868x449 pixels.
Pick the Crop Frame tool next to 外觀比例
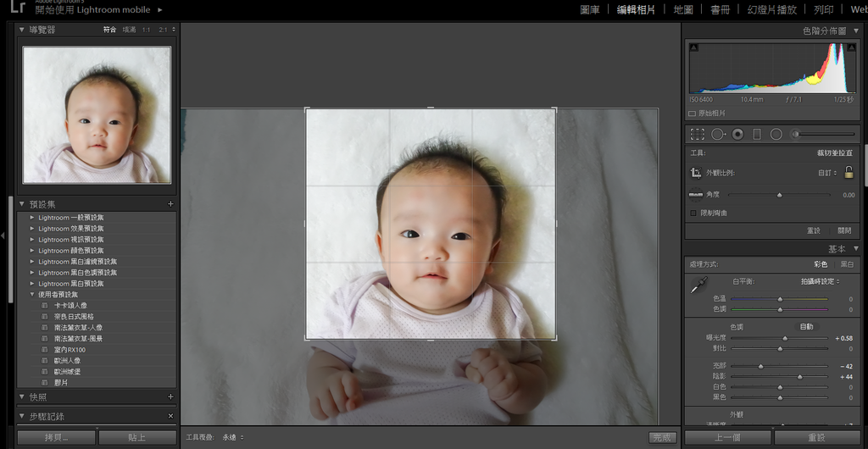click(x=696, y=173)
